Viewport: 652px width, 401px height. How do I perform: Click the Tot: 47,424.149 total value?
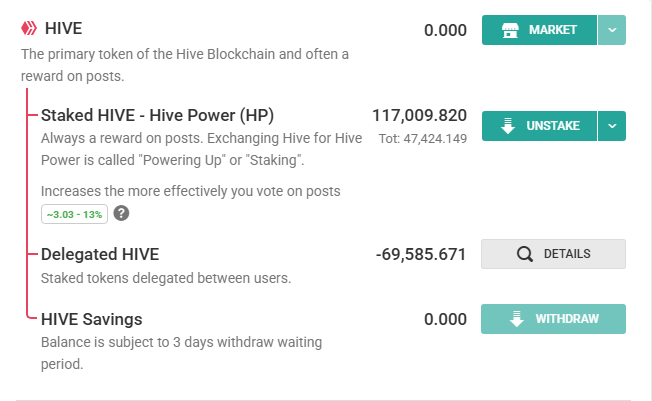click(x=422, y=139)
